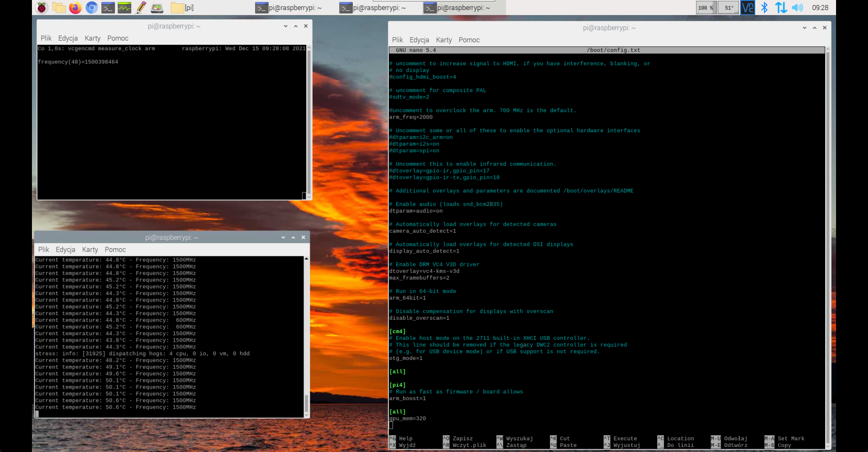Image resolution: width=868 pixels, height=452 pixels.
Task: Open Karty menu in the temperature log terminal
Action: pos(90,249)
